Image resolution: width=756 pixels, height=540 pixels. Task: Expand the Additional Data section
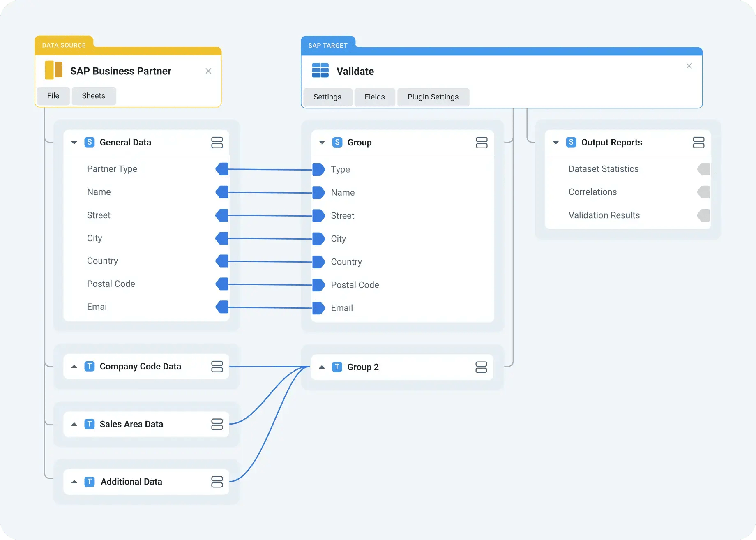[74, 482]
